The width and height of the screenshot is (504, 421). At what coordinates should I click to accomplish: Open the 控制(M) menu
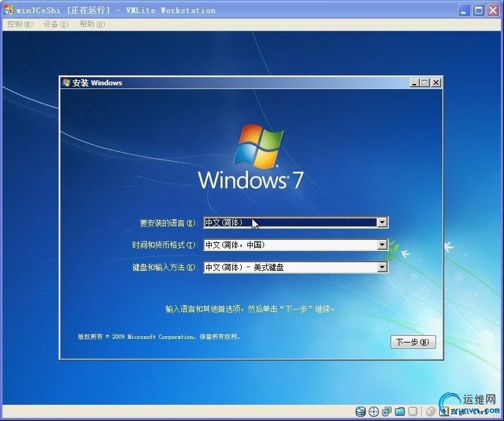coord(20,24)
